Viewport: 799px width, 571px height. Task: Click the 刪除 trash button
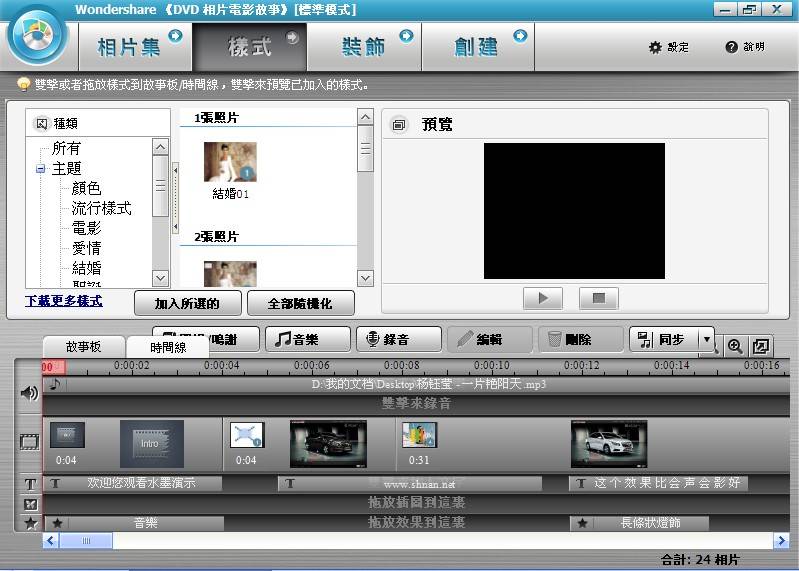(580, 339)
